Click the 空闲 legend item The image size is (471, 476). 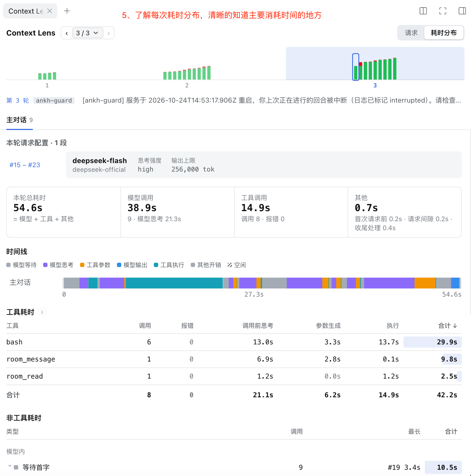pyautogui.click(x=237, y=265)
